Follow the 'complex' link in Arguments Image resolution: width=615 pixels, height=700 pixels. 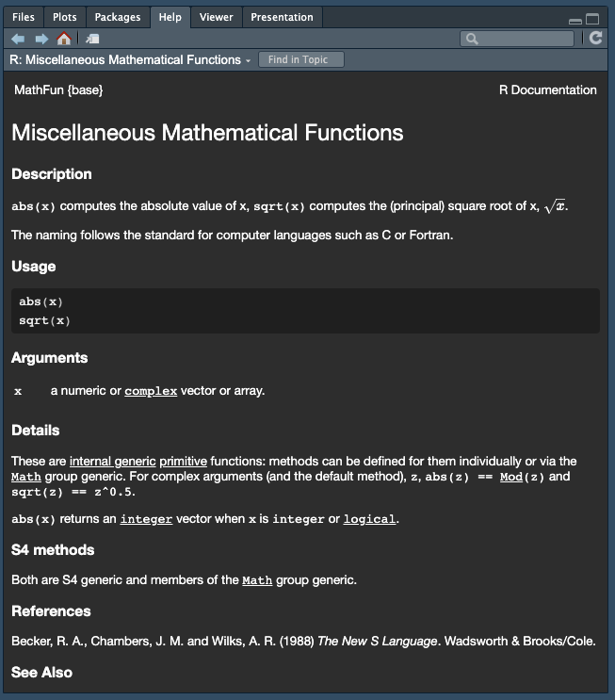click(x=151, y=391)
